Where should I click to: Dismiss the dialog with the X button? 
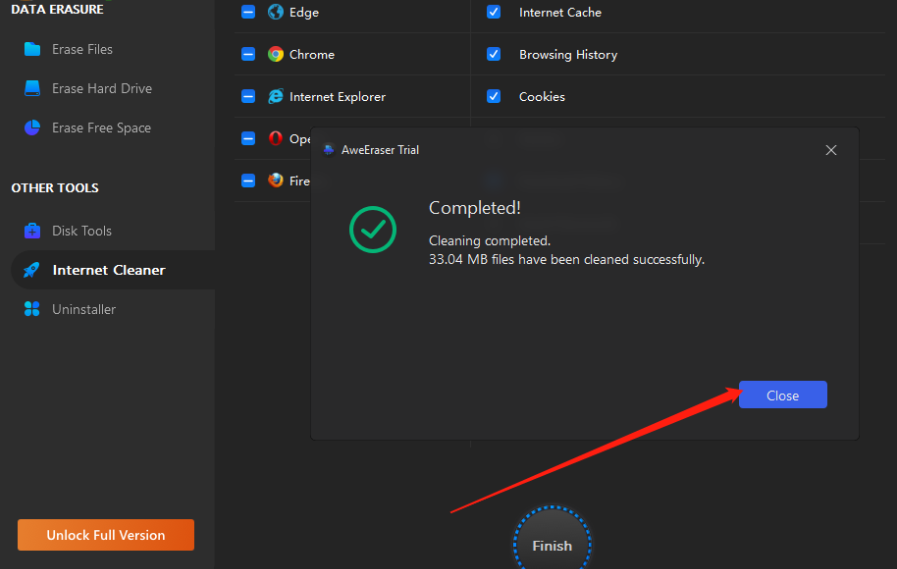[x=831, y=150]
